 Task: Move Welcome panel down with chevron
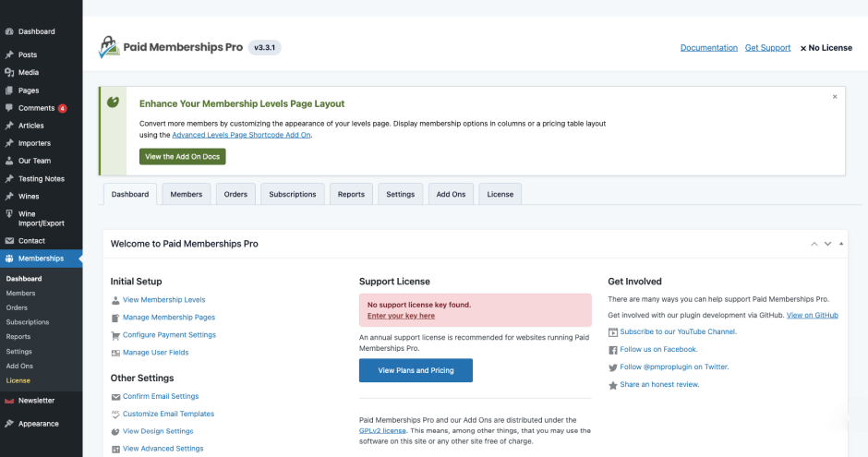[827, 244]
